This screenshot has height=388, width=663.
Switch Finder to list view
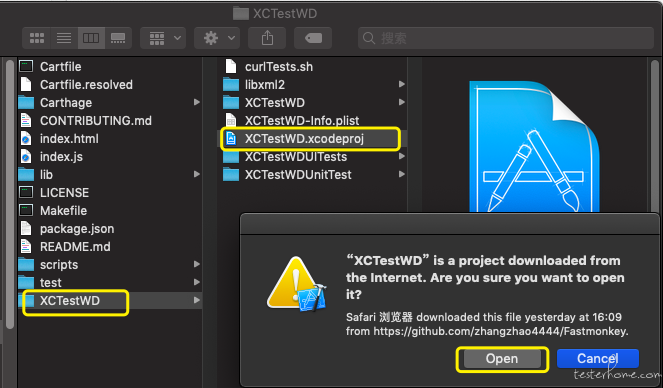click(64, 38)
